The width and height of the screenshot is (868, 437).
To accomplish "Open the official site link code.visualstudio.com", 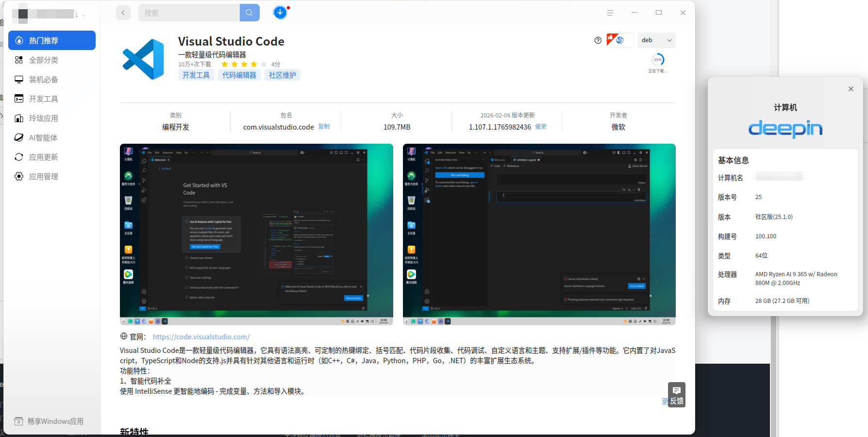I will [201, 336].
